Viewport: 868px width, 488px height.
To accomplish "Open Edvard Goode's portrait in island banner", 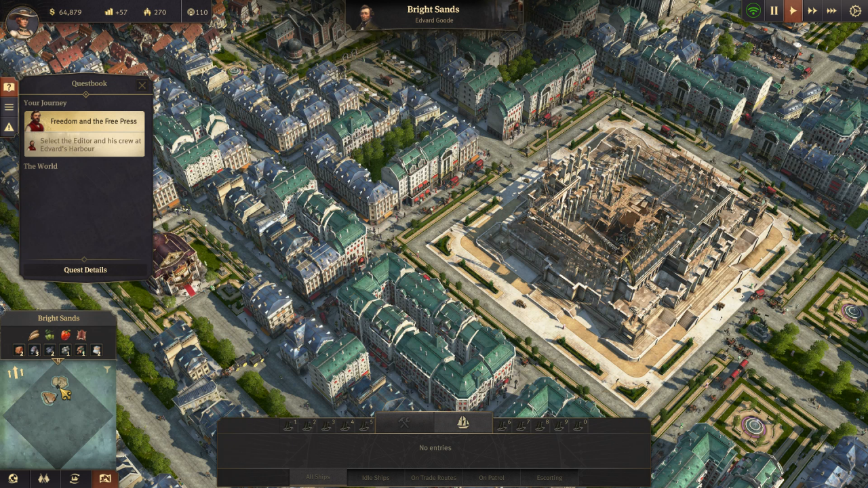I will (368, 17).
